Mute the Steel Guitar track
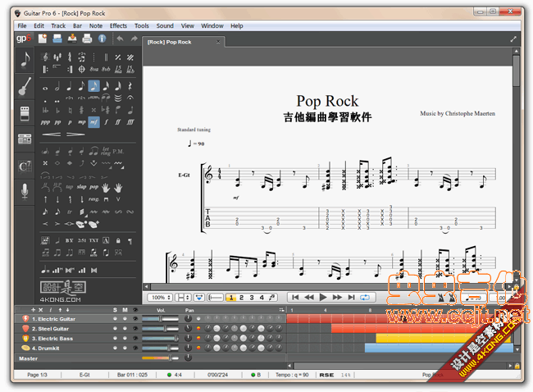 click(125, 328)
